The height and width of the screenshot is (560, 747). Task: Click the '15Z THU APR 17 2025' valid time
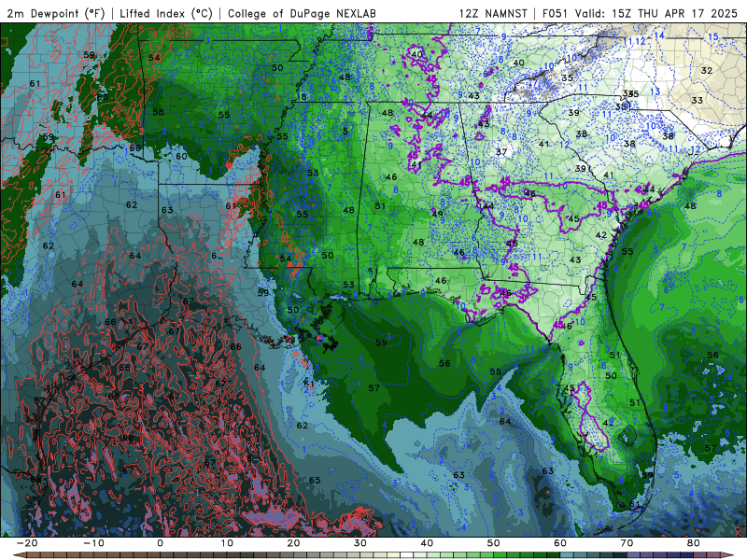click(x=674, y=14)
